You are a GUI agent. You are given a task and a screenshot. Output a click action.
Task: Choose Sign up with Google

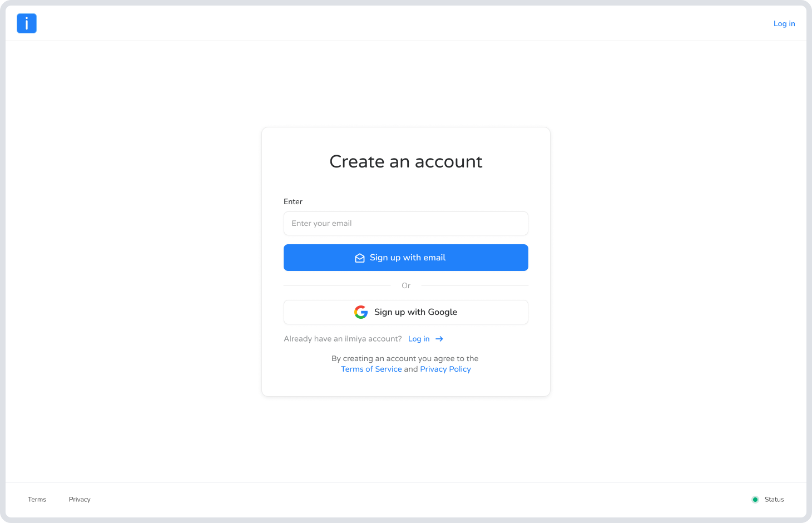(x=415, y=312)
